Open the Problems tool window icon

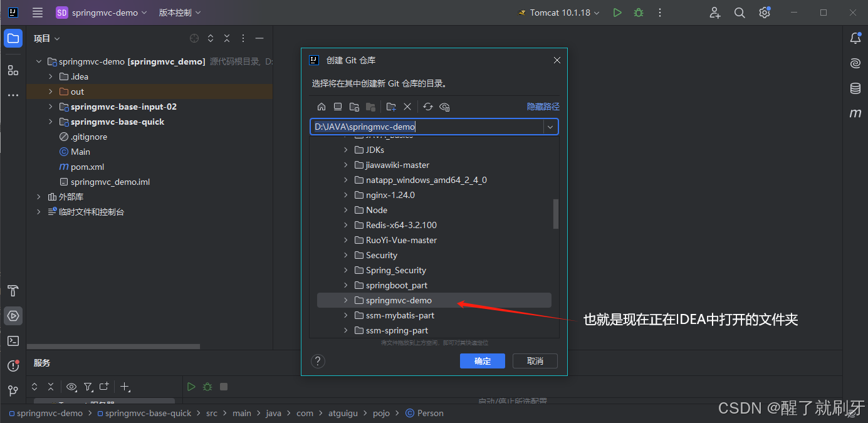pyautogui.click(x=13, y=366)
